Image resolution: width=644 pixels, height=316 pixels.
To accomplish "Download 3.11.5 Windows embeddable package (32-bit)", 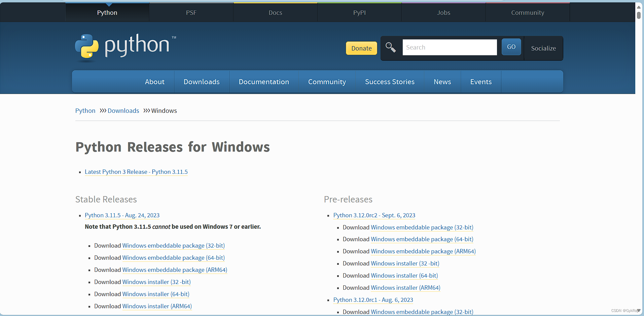I will click(x=174, y=246).
